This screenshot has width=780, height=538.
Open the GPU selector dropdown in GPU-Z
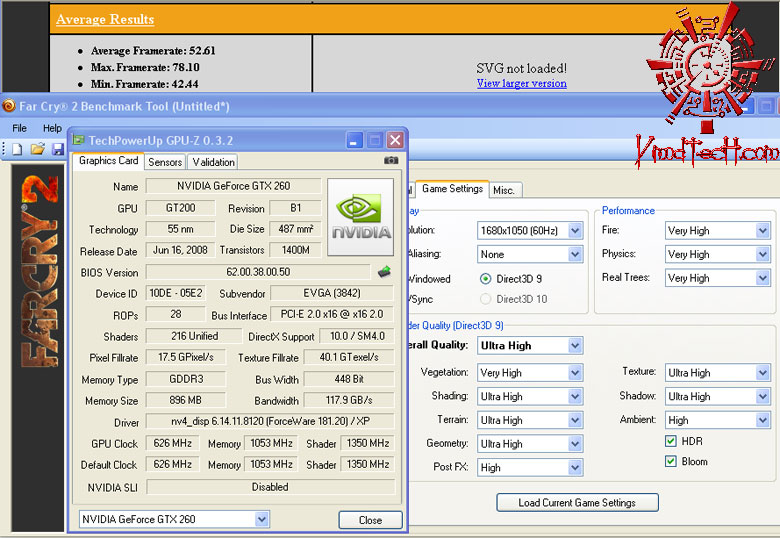click(174, 520)
